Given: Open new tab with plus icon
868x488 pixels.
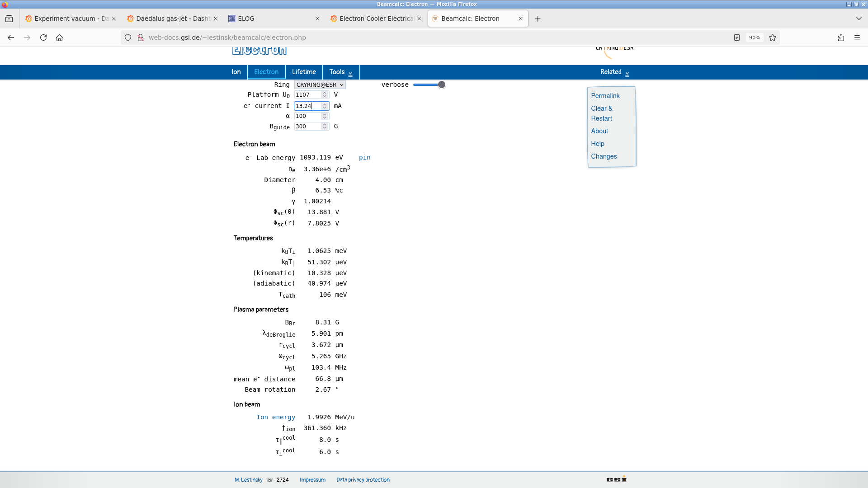Looking at the screenshot, I should tap(538, 19).
